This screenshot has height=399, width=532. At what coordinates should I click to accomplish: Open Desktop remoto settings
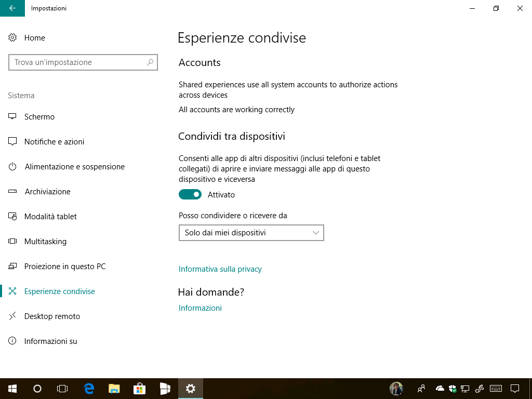[52, 316]
